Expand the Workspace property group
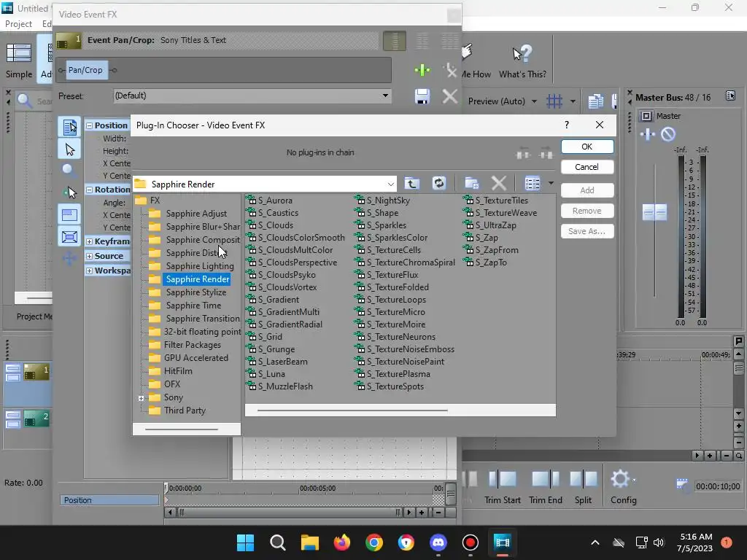The image size is (747, 560). tap(89, 271)
